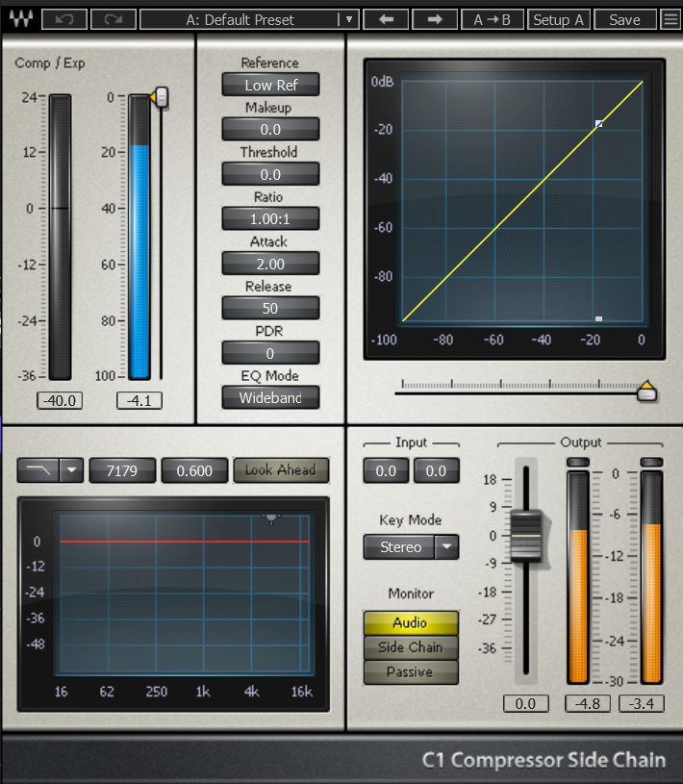Set monitor to Audio
Viewport: 683px width, 784px height.
(411, 622)
